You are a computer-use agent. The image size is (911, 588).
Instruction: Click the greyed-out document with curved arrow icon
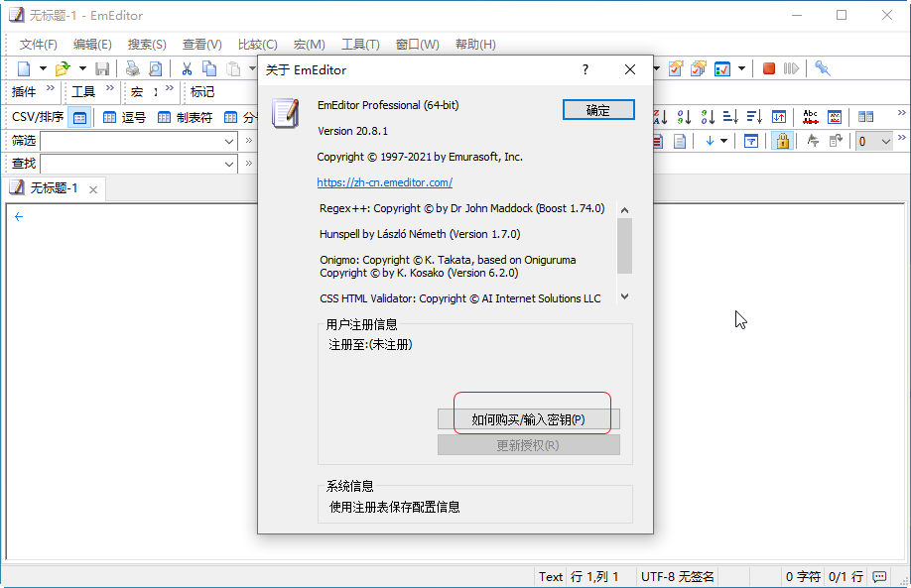(x=836, y=141)
